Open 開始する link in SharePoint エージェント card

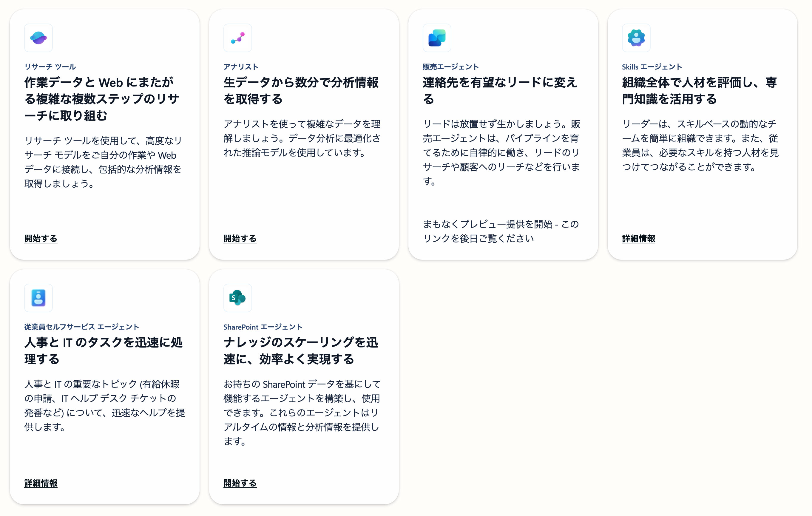240,483
